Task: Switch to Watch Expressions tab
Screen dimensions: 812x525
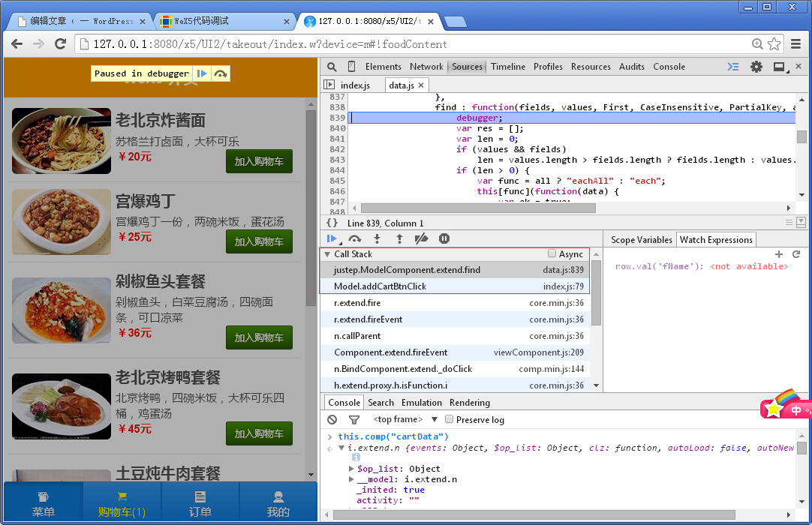Action: (x=715, y=238)
